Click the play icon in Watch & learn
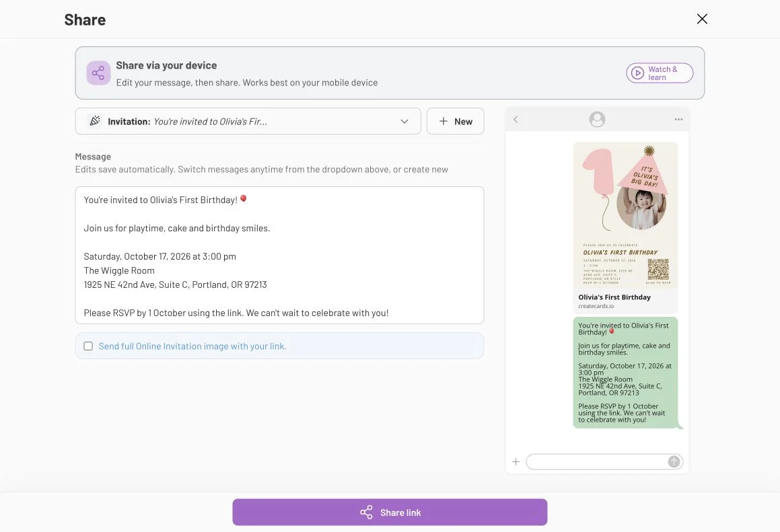 pos(637,73)
